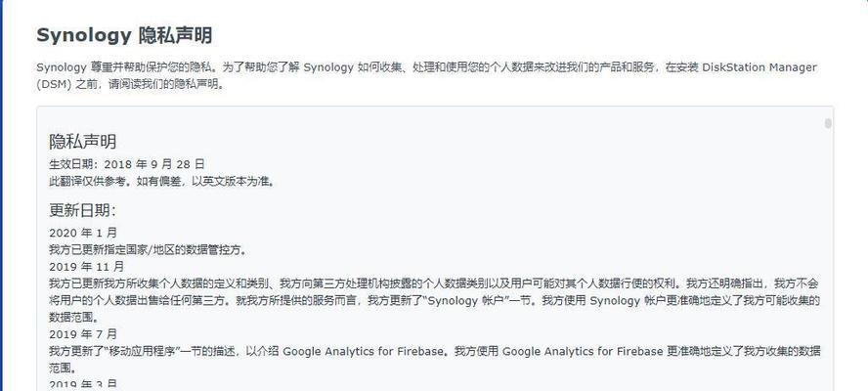Click the first Google Analytics for Firebase mention
868x391 pixels.
point(364,351)
